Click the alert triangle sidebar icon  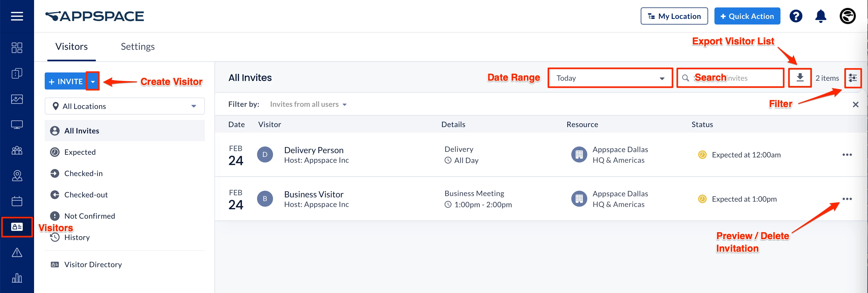click(x=17, y=253)
